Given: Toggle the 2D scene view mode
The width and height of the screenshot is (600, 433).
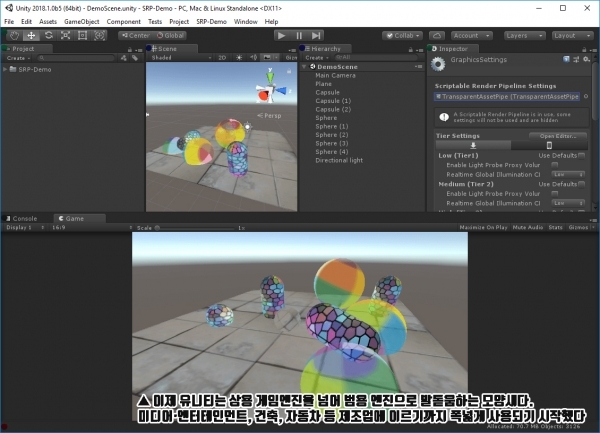Looking at the screenshot, I should pyautogui.click(x=222, y=57).
